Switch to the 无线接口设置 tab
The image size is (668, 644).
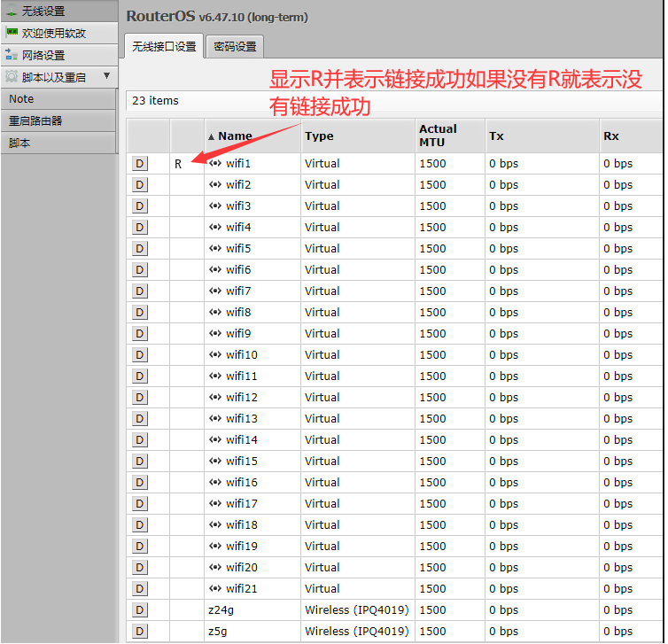tap(164, 46)
